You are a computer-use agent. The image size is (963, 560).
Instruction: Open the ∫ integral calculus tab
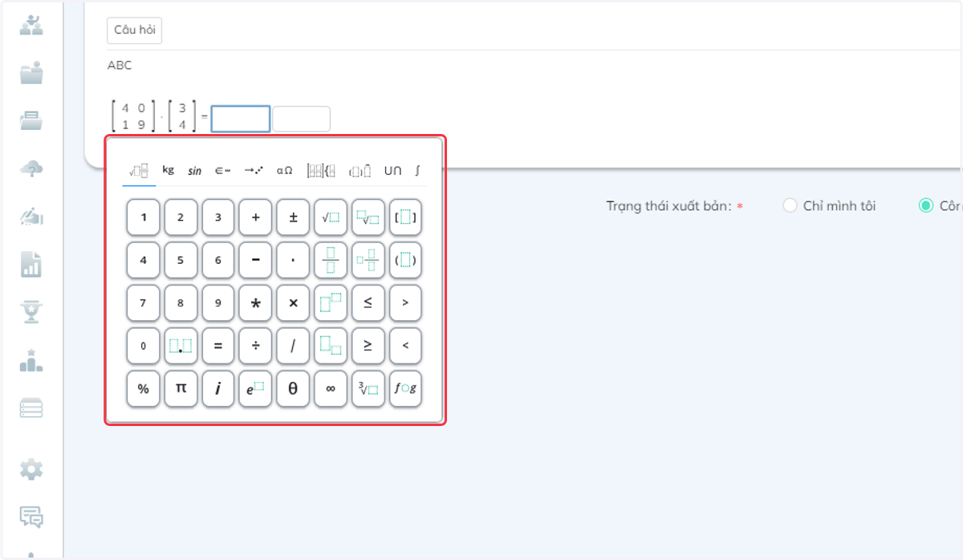[417, 170]
